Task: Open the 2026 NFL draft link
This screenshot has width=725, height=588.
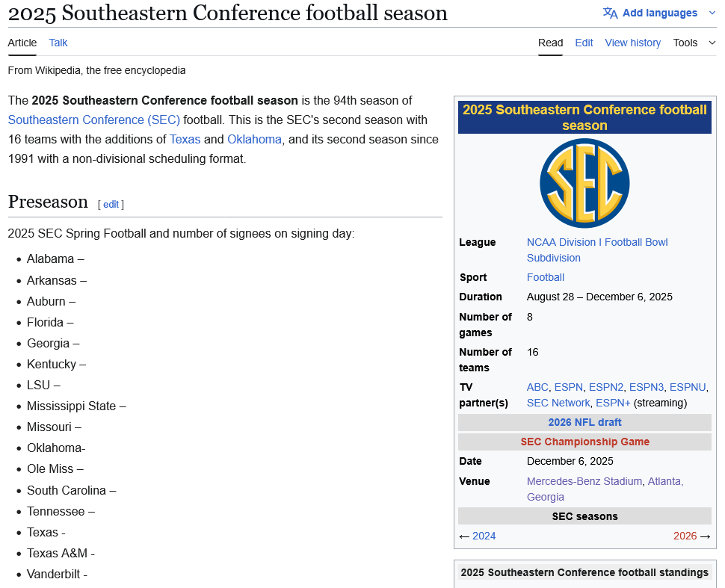Action: 584,422
